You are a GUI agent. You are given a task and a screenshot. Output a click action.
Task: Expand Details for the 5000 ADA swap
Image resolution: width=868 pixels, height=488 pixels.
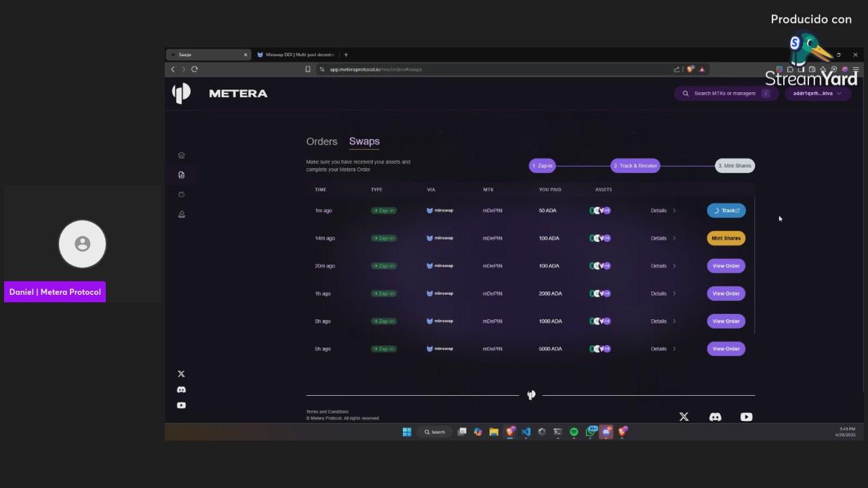pos(663,349)
